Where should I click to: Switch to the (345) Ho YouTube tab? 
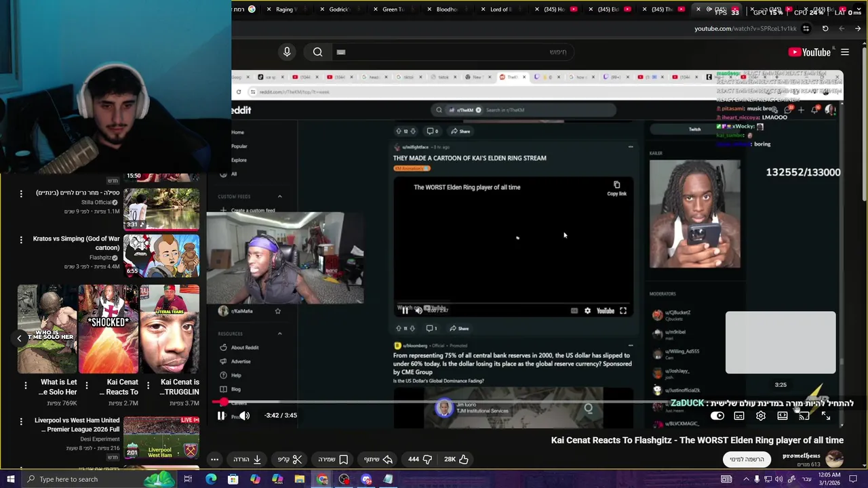(555, 9)
